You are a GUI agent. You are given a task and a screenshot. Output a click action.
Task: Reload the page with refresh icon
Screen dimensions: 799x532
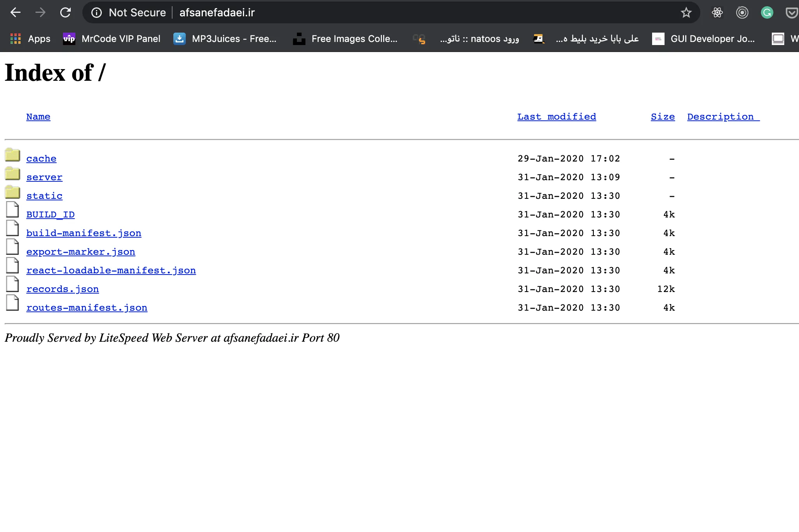(x=65, y=12)
